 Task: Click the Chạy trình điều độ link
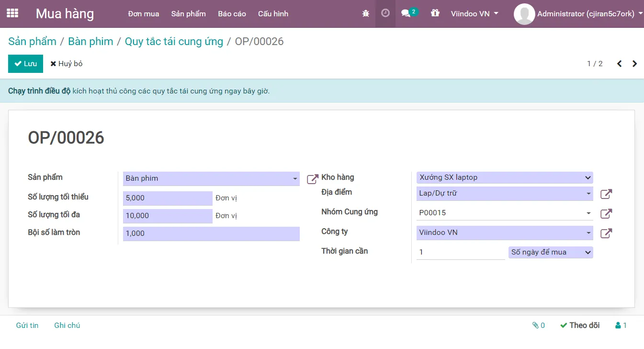click(x=39, y=91)
